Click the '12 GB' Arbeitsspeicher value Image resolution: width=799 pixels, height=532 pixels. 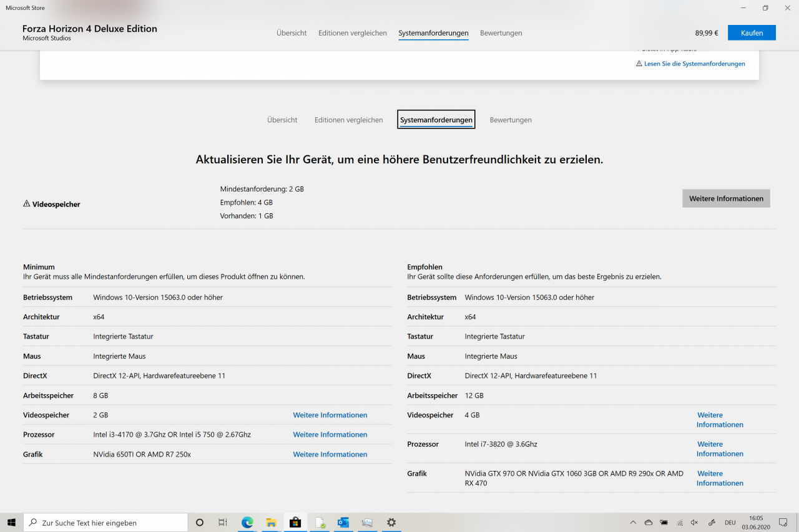[474, 395]
